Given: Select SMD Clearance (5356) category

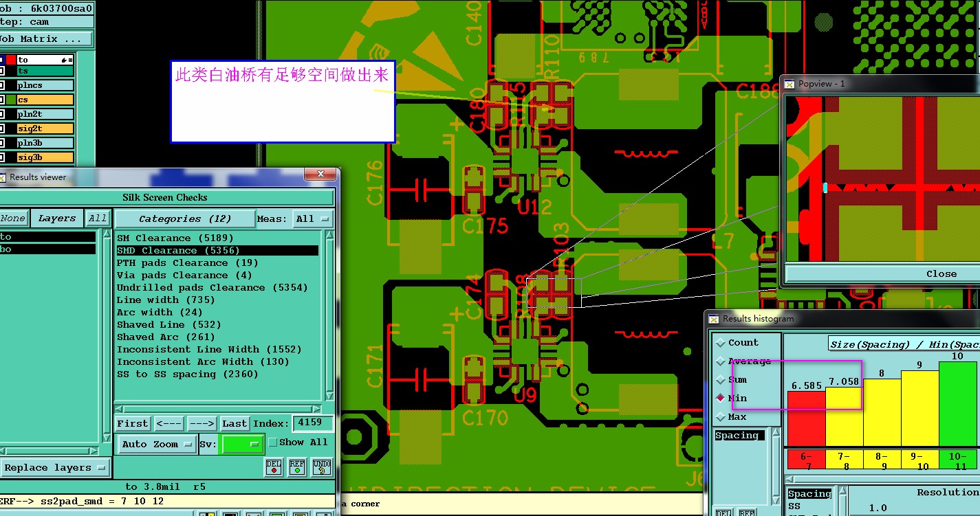Looking at the screenshot, I should click(217, 251).
